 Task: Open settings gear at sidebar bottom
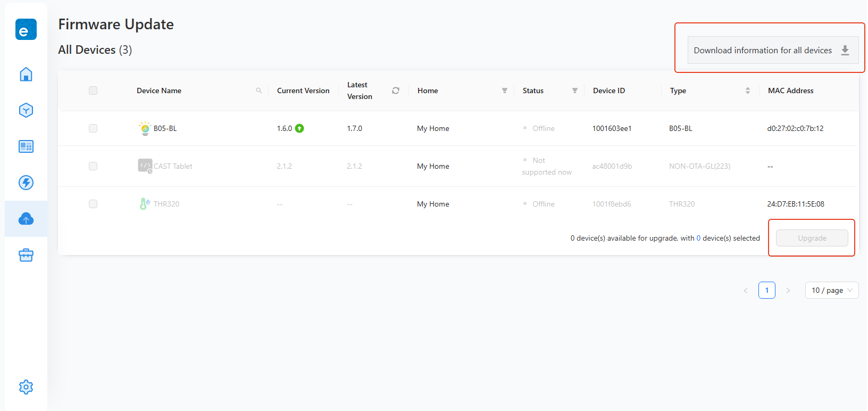(26, 387)
